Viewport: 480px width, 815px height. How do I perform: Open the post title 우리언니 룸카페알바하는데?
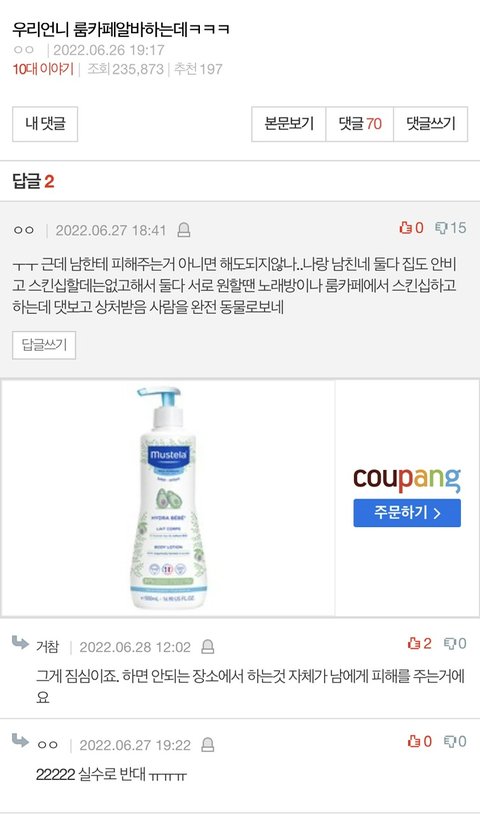coord(121,29)
